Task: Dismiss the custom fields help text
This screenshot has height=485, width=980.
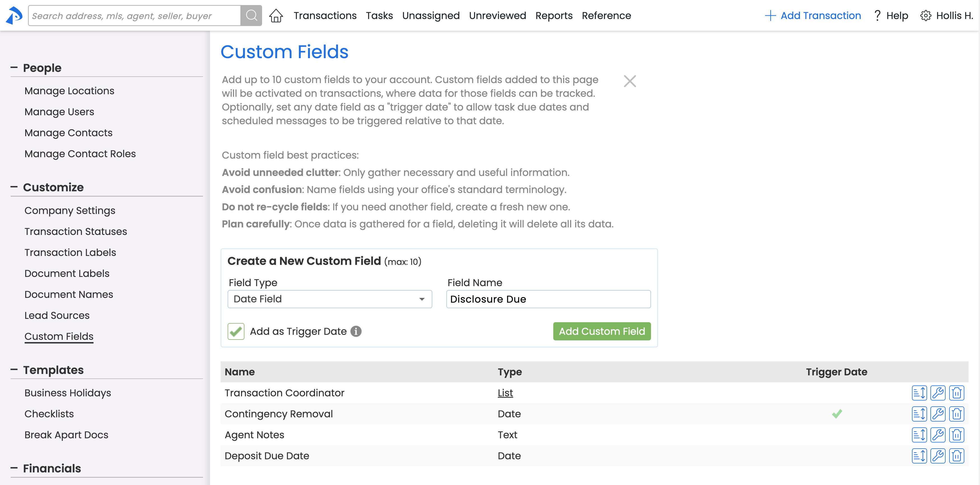Action: (x=630, y=81)
